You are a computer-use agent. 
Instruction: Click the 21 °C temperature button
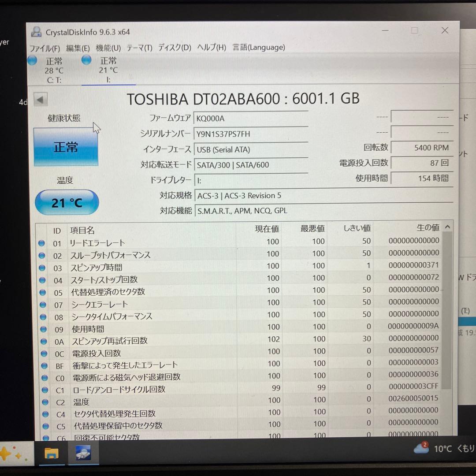click(67, 202)
